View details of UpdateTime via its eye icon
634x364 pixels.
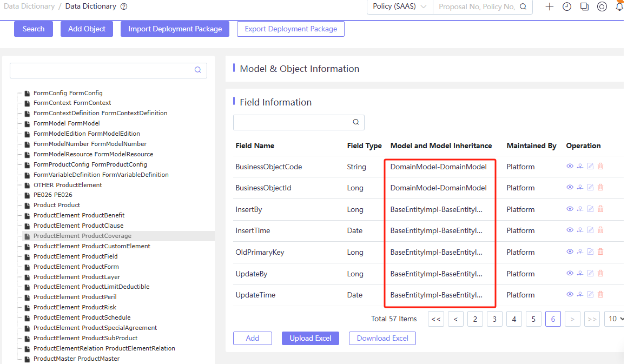[570, 294]
